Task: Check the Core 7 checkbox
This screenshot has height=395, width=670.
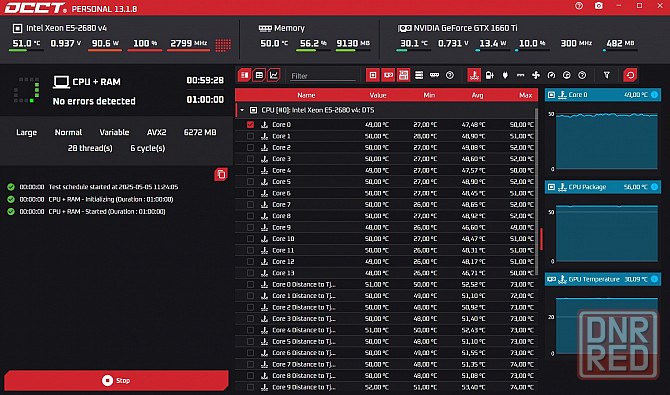Action: pyautogui.click(x=250, y=204)
